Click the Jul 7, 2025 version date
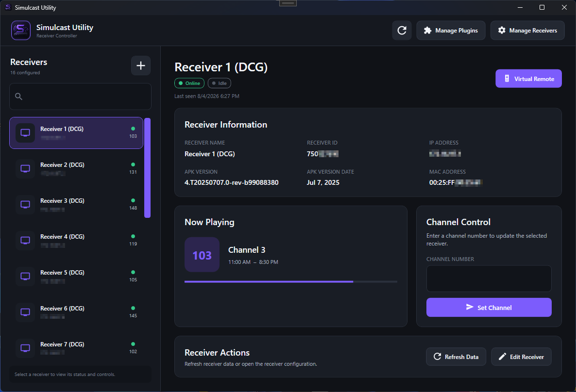 pos(323,182)
